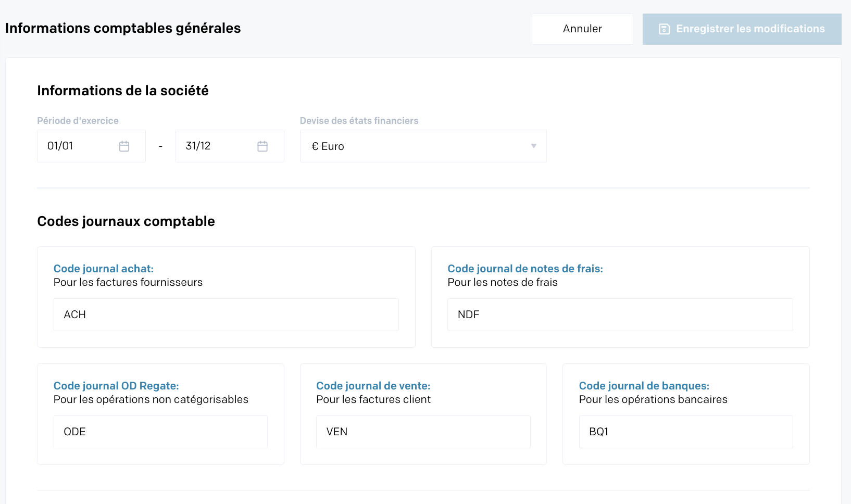Click the save icon on Enregistrer les modifications
The image size is (851, 504).
(x=664, y=29)
